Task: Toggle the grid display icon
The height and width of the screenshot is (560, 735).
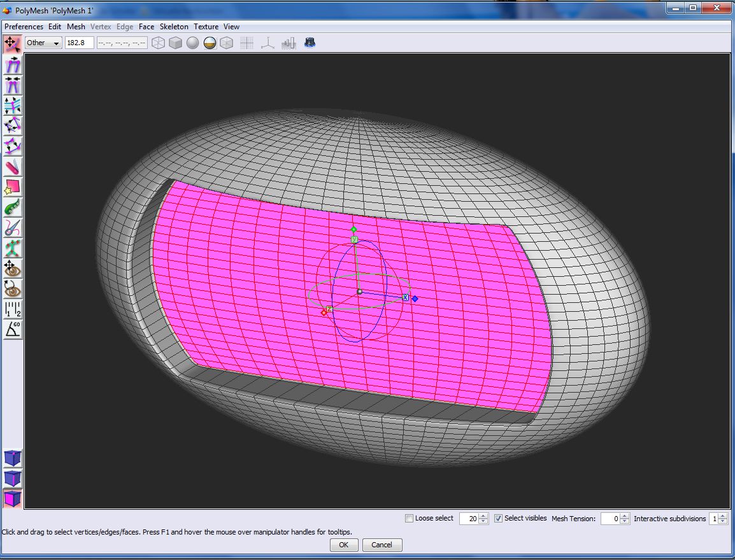Action: [x=247, y=43]
